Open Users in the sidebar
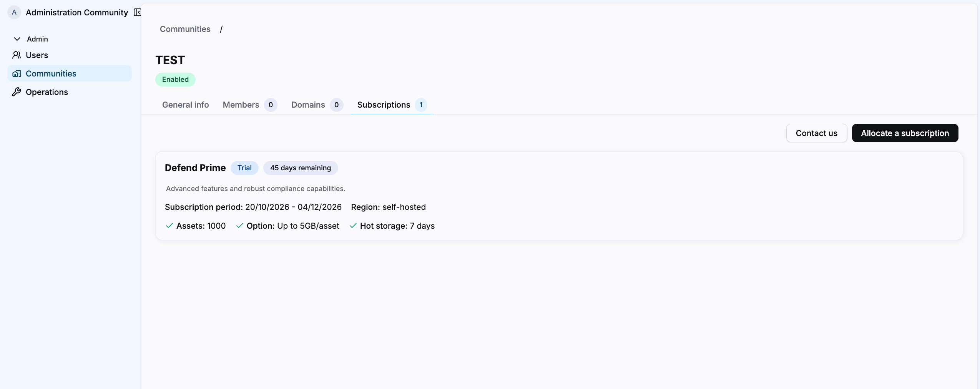The height and width of the screenshot is (389, 980). [x=70, y=55]
